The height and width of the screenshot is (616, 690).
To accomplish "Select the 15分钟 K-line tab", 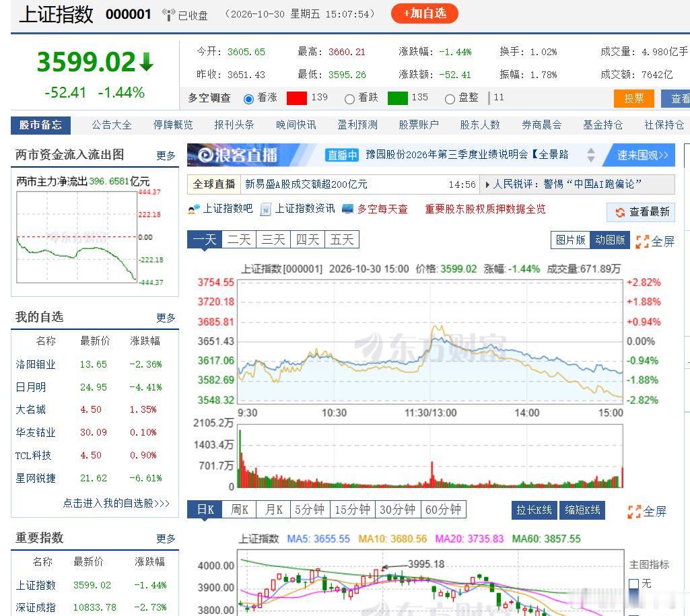I will (x=353, y=510).
